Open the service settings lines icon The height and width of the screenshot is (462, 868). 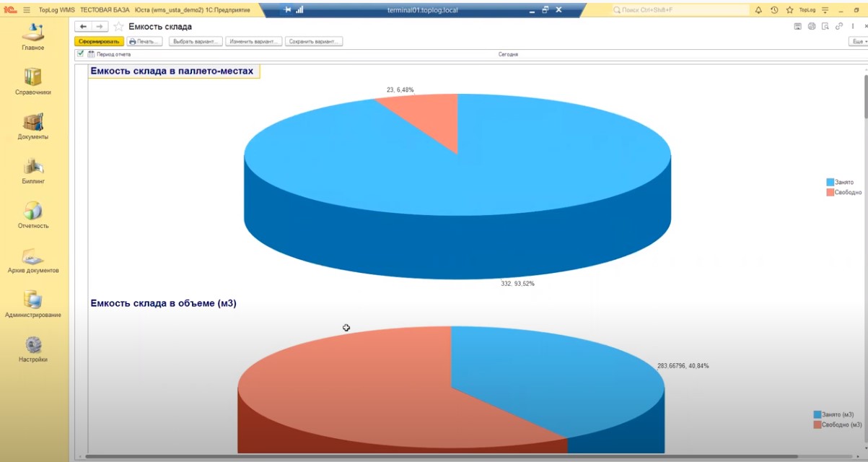click(825, 10)
